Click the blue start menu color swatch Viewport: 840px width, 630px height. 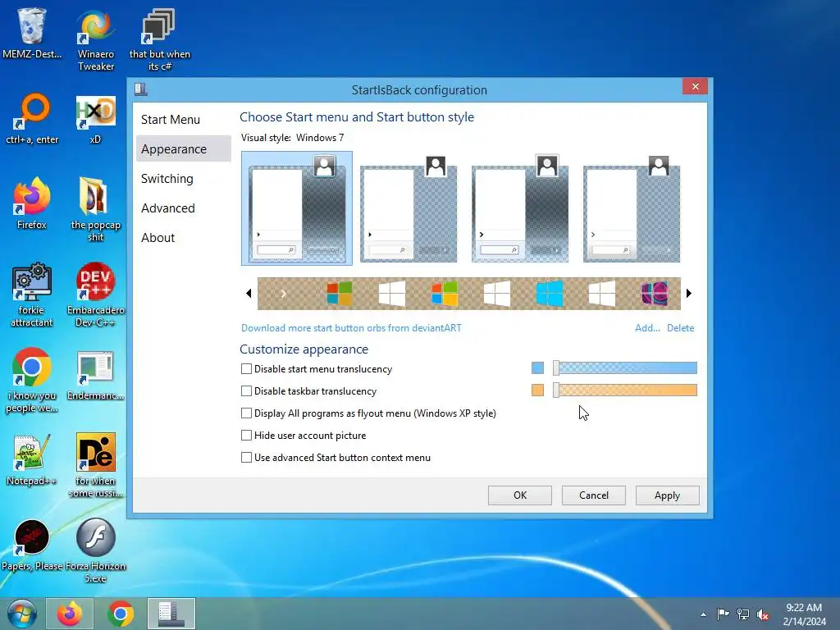click(538, 368)
